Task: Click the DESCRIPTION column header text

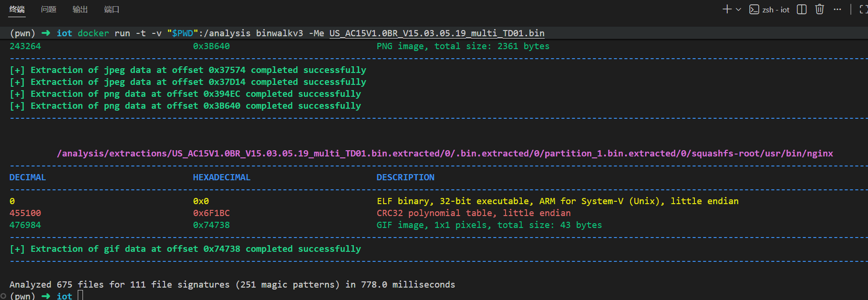Action: click(405, 177)
